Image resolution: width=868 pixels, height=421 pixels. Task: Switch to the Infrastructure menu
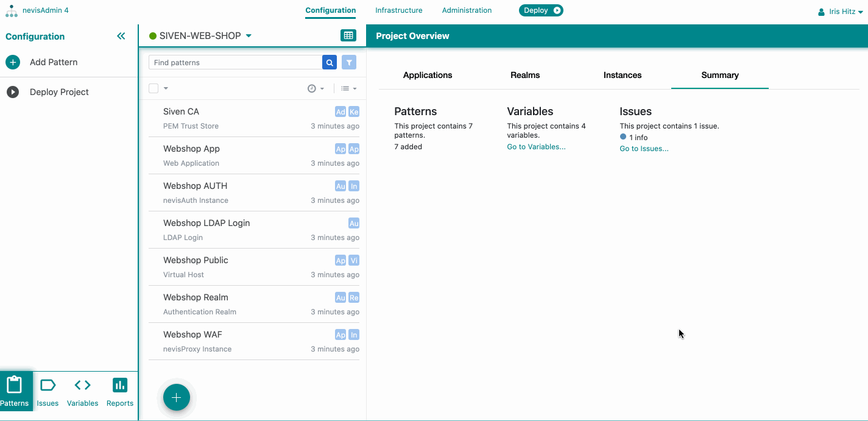pos(398,10)
